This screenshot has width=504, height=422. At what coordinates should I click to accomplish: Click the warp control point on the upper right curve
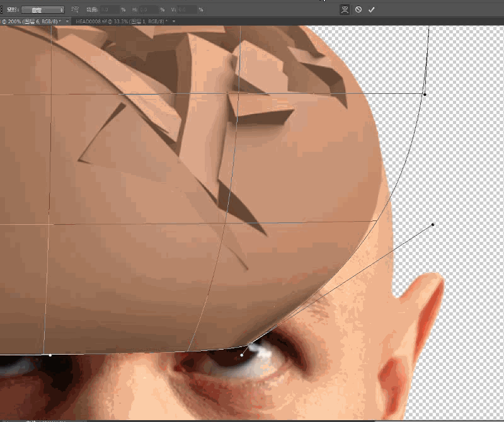coord(425,94)
